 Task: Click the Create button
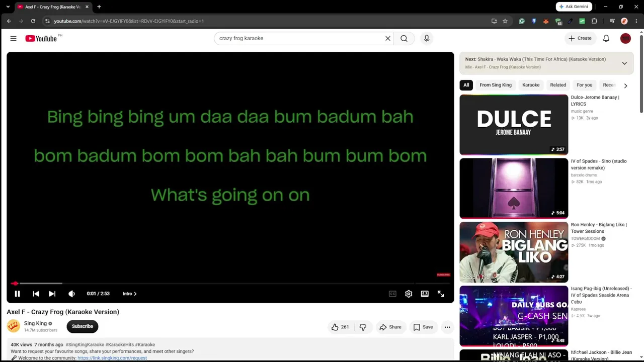pos(580,38)
